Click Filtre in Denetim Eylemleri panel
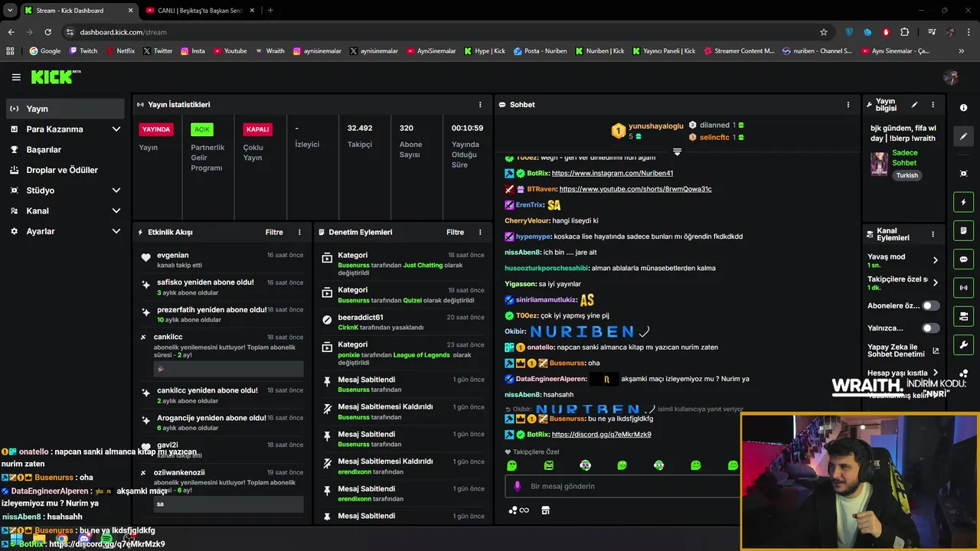Image resolution: width=980 pixels, height=551 pixels. point(455,232)
